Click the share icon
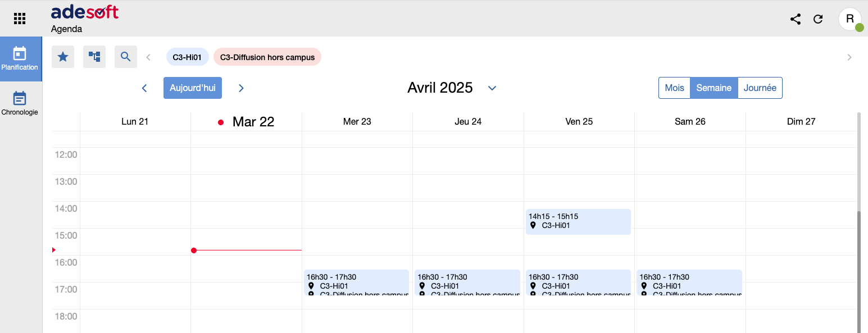868x333 pixels. [796, 19]
